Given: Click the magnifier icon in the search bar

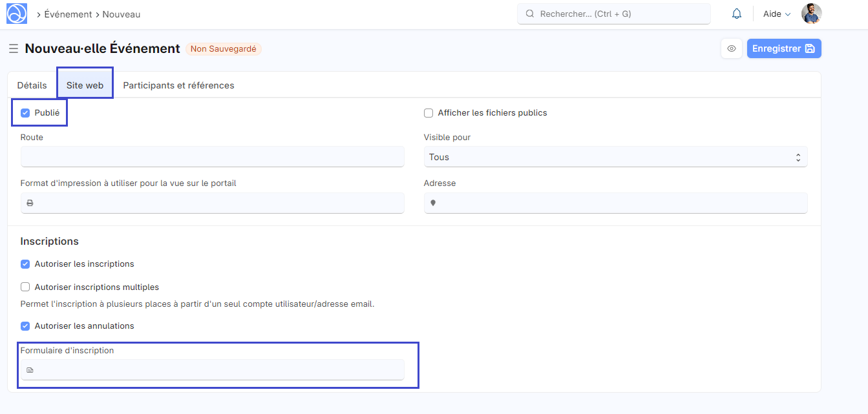Looking at the screenshot, I should [529, 13].
